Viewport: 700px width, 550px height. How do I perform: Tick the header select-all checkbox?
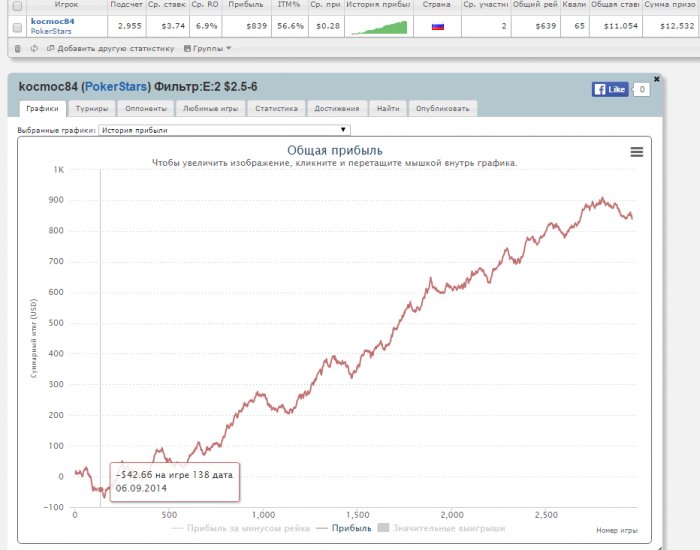point(17,6)
